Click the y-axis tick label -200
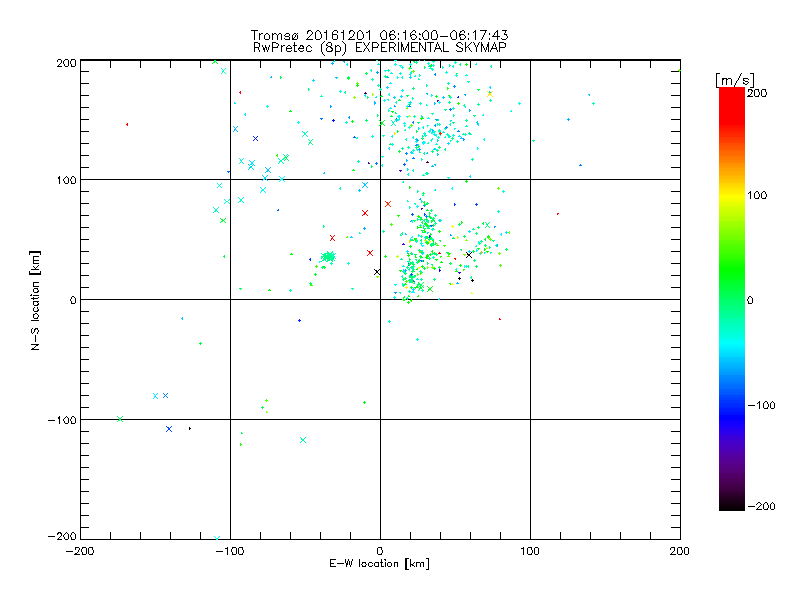Viewport: 800px width, 600px height. point(62,536)
